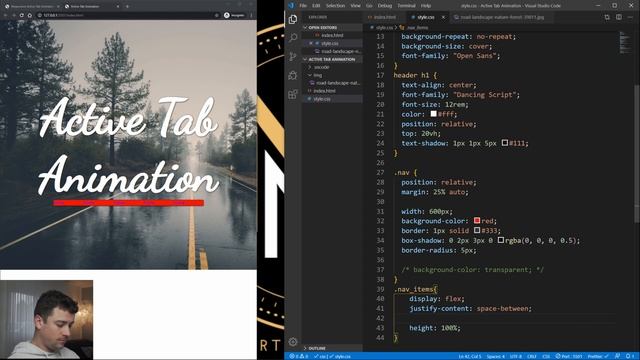Open a new browser tab with plus

[127, 6]
